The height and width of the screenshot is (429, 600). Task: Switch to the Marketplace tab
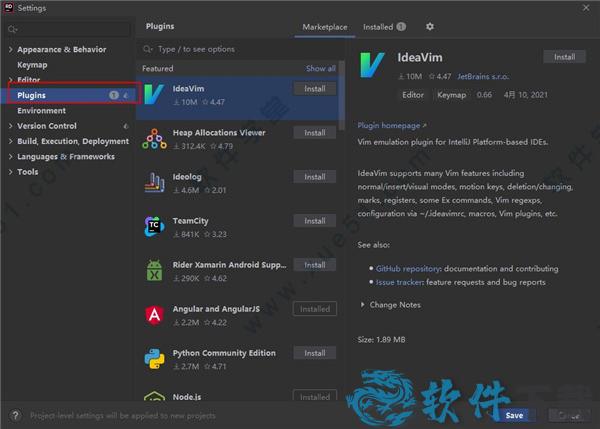325,27
